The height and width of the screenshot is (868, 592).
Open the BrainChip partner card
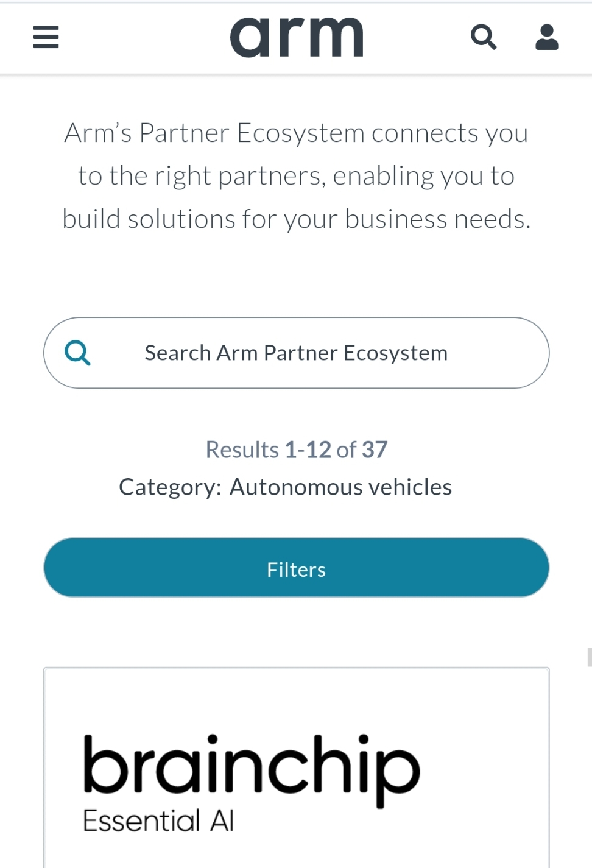coord(297,768)
